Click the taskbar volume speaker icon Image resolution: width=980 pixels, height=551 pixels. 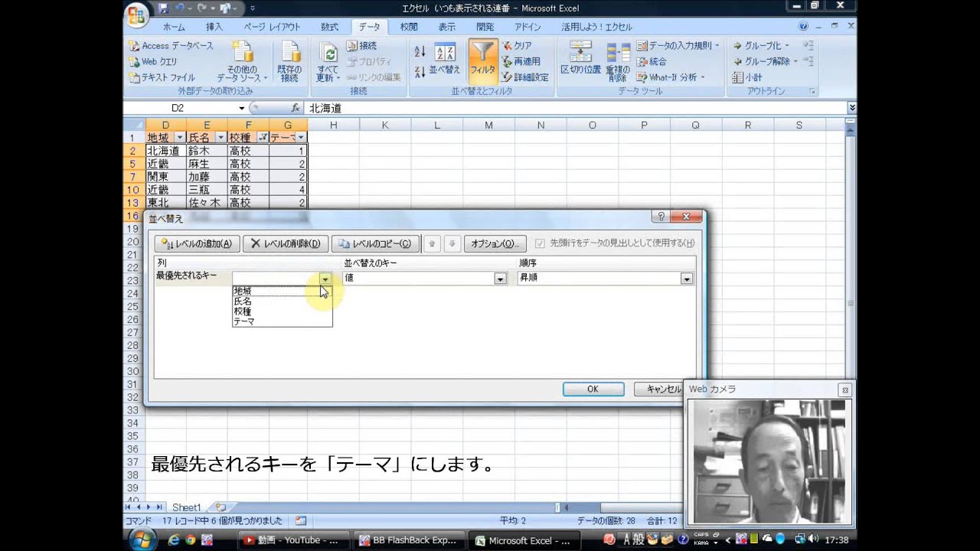point(812,539)
